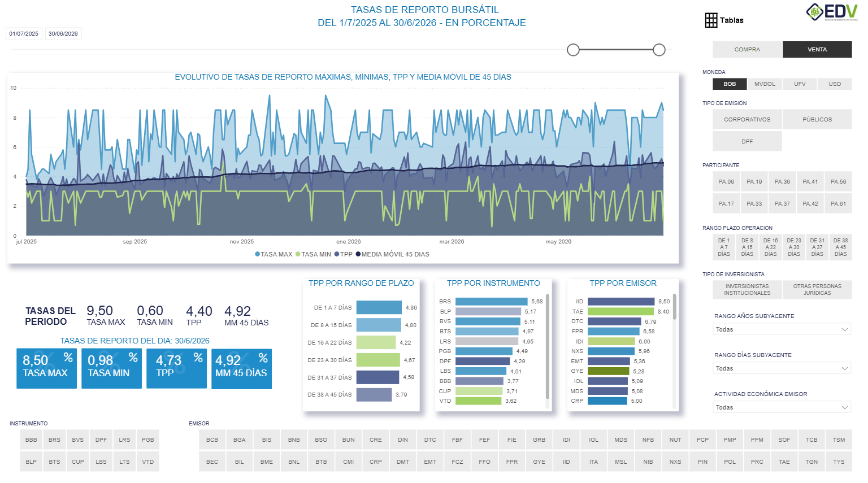Toggle TASA MAX legend marker
Image resolution: width=868 pixels, height=483 pixels.
[258, 254]
